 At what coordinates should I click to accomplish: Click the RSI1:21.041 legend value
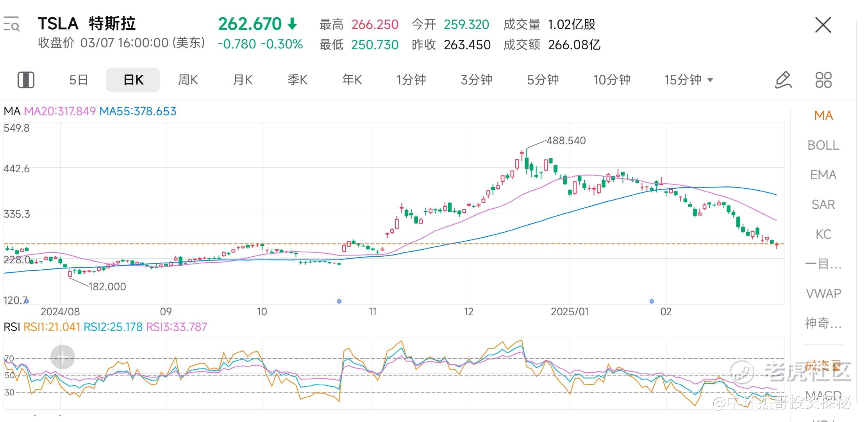tap(52, 327)
